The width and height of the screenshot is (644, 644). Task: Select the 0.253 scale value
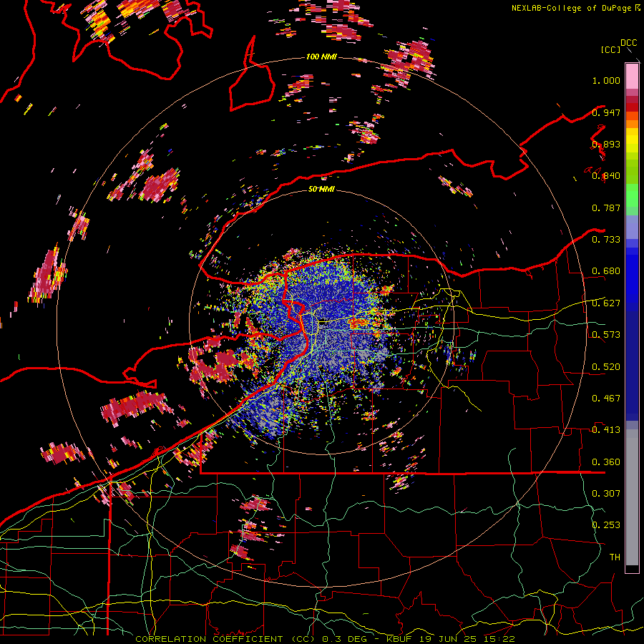click(x=606, y=525)
